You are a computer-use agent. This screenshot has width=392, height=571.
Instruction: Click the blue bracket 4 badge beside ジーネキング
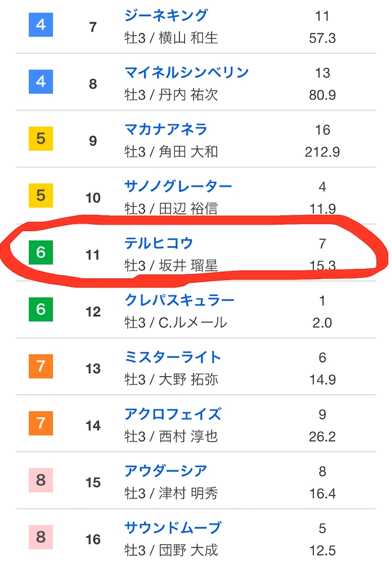tap(41, 25)
